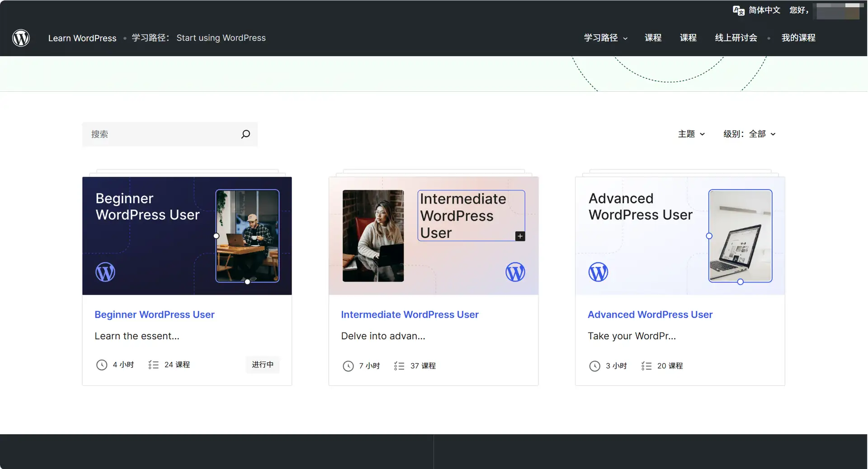Screen dimensions: 868x469
Task: Click the search magnifier icon
Action: pos(245,134)
